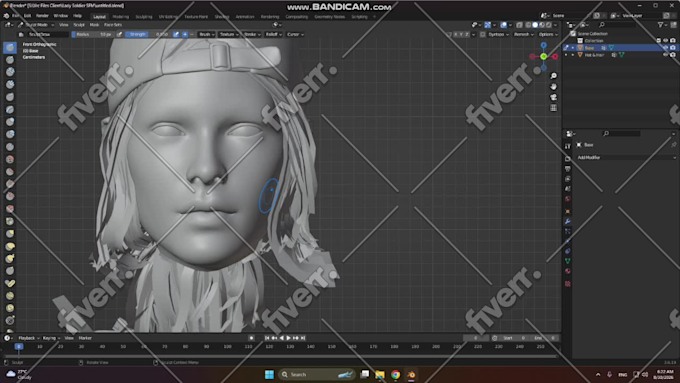This screenshot has height=383, width=680.
Task: Open Tool properties tab icon
Action: pyautogui.click(x=568, y=147)
